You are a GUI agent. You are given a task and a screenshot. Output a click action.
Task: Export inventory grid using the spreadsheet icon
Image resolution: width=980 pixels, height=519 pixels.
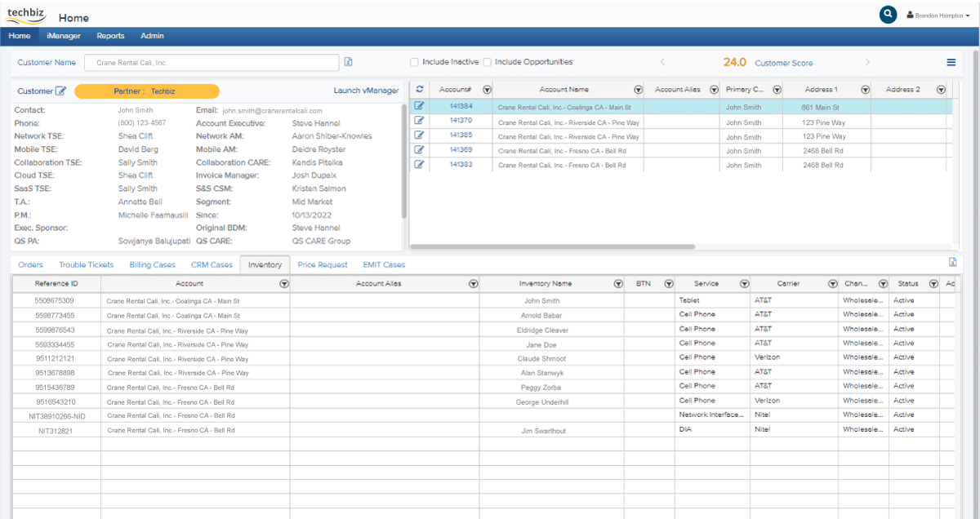click(x=952, y=262)
